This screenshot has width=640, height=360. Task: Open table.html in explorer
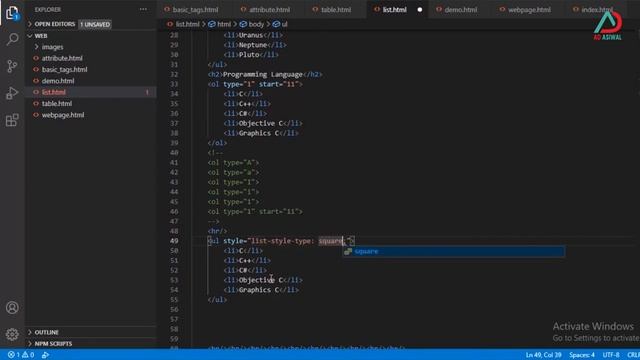tap(57, 104)
